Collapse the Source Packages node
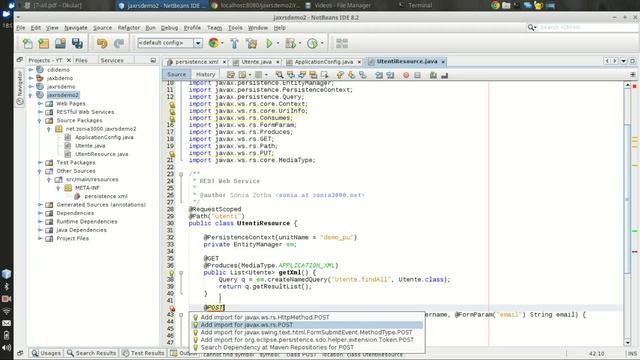Viewport: 640px width, 360px height. click(40, 120)
